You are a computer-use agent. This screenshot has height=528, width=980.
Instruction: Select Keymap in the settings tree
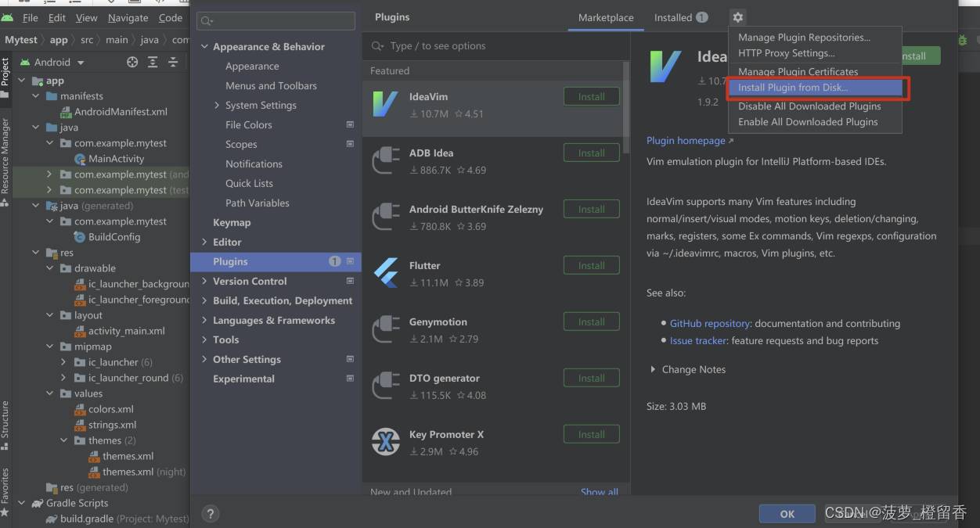[x=232, y=223]
